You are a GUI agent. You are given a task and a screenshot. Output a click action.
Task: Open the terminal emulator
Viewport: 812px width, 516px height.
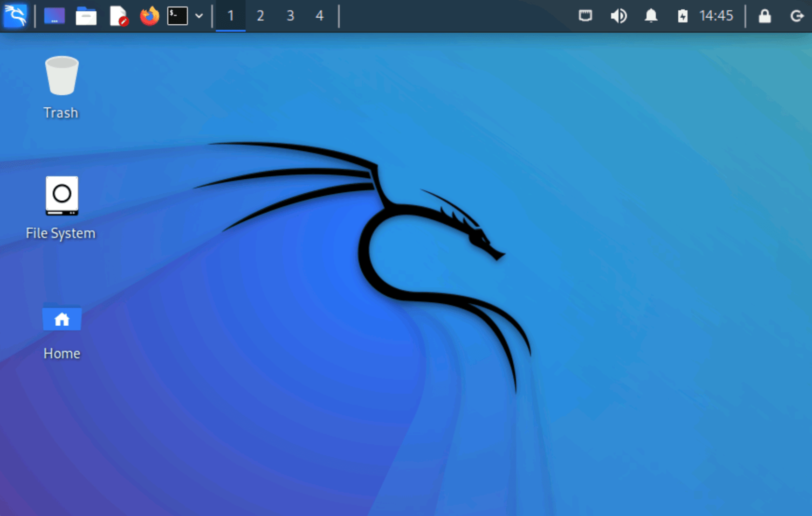pyautogui.click(x=178, y=16)
